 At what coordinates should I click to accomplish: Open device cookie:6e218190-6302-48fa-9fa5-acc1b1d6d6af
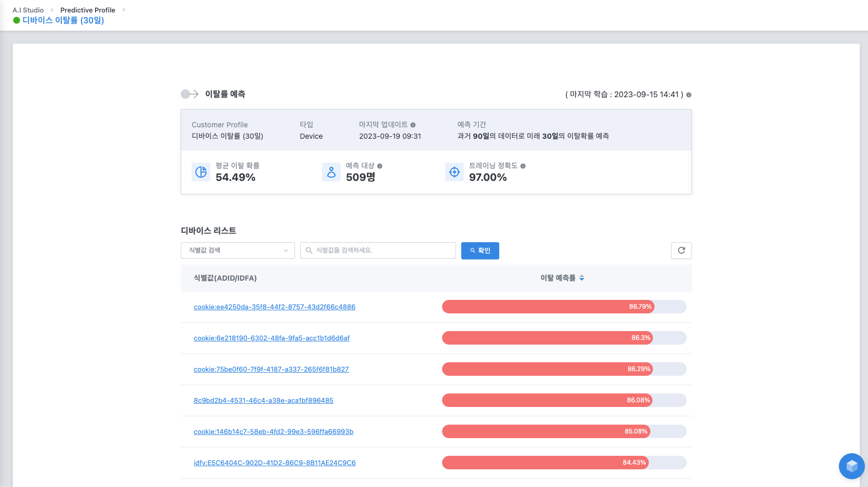click(272, 338)
